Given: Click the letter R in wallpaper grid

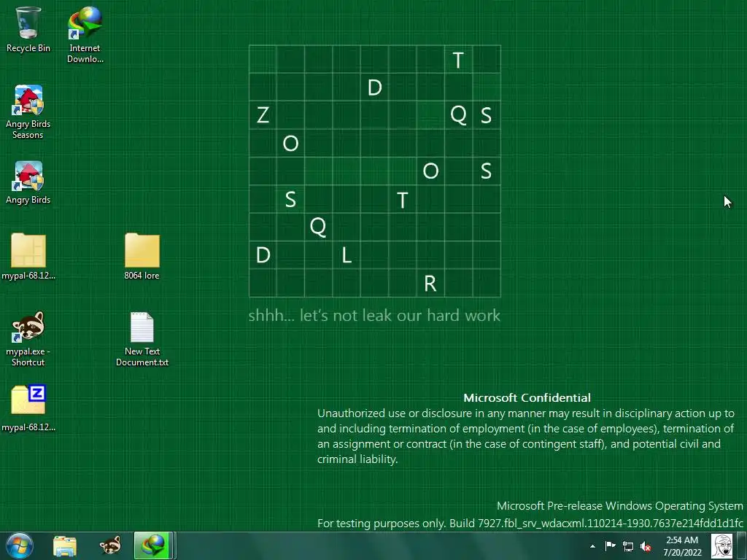Looking at the screenshot, I should (x=430, y=284).
